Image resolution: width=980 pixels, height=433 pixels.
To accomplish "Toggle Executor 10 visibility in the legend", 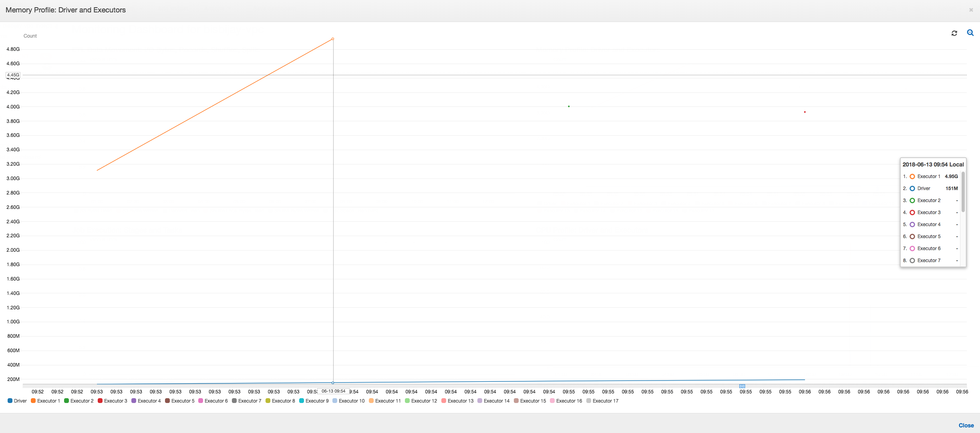I will pyautogui.click(x=348, y=401).
